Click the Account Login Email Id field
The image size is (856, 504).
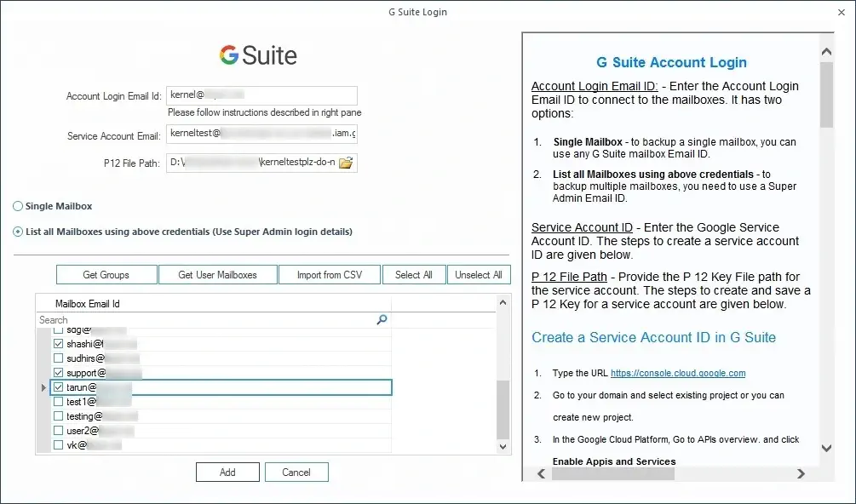(261, 95)
